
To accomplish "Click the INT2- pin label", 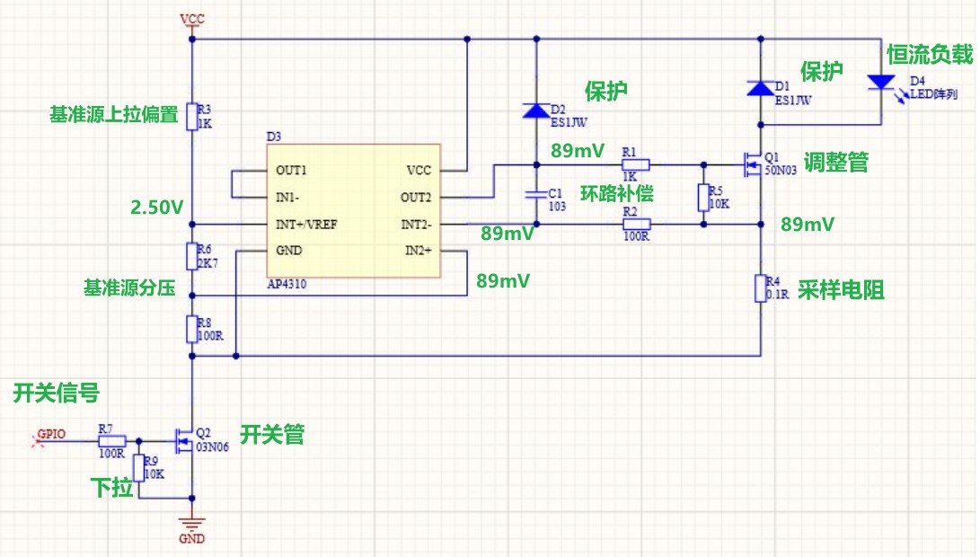I will point(416,225).
